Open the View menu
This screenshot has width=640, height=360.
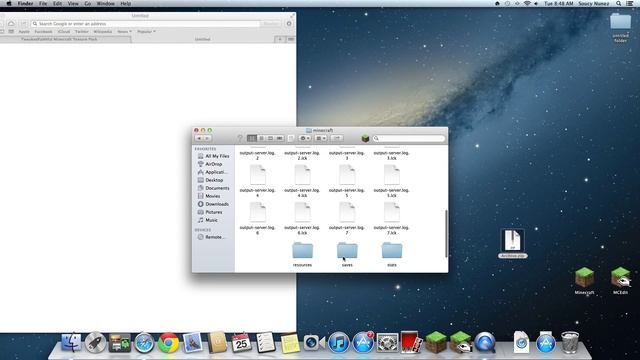73,3
